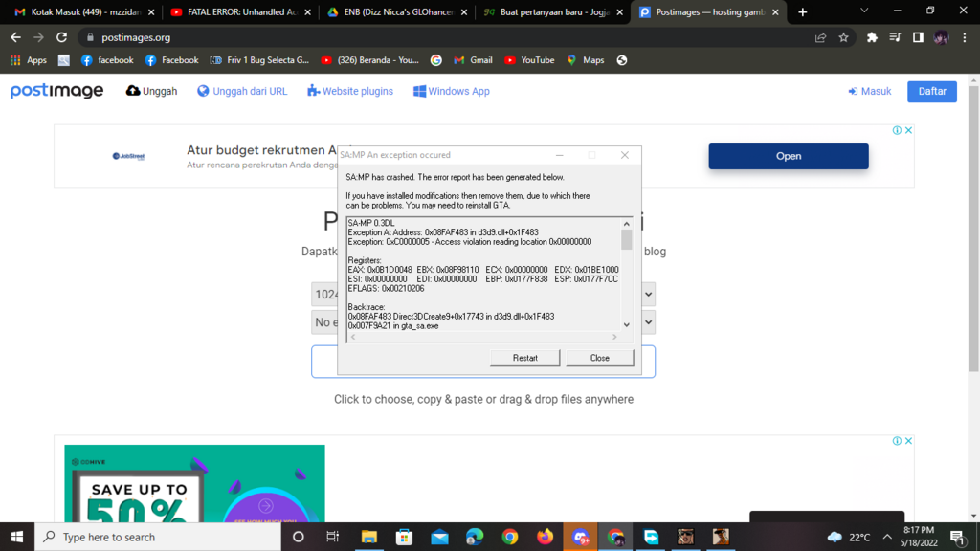Click the Open button in the top ad
The width and height of the screenshot is (980, 551).
[x=789, y=156]
